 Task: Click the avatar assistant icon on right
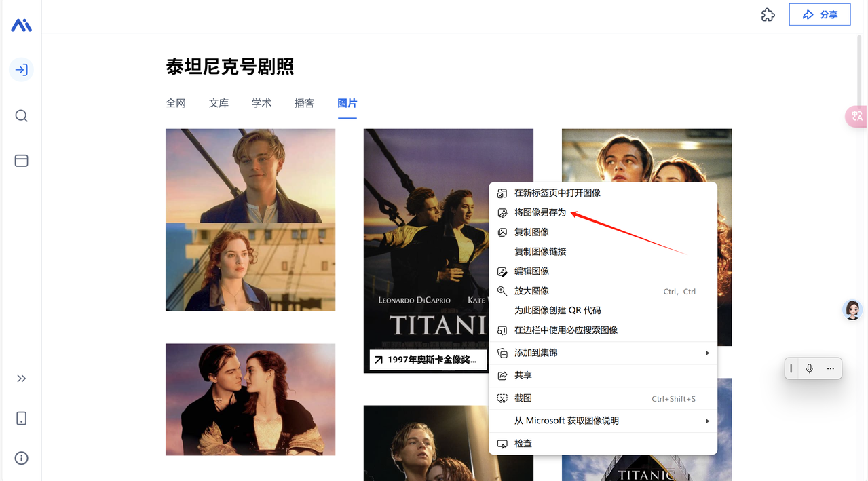852,310
